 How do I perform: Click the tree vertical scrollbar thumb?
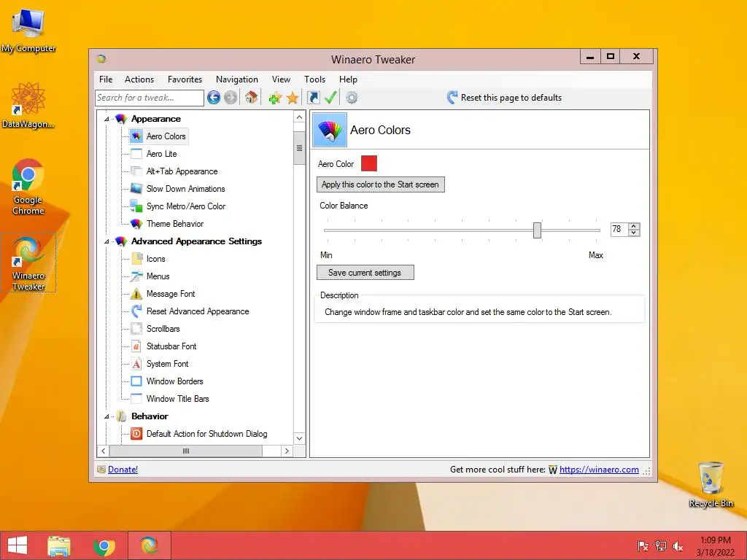(x=299, y=148)
